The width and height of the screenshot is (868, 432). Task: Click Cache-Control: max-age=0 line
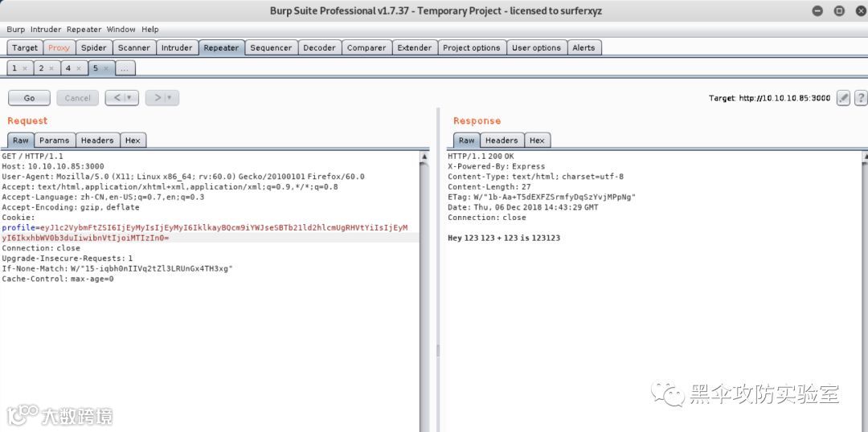[x=58, y=279]
